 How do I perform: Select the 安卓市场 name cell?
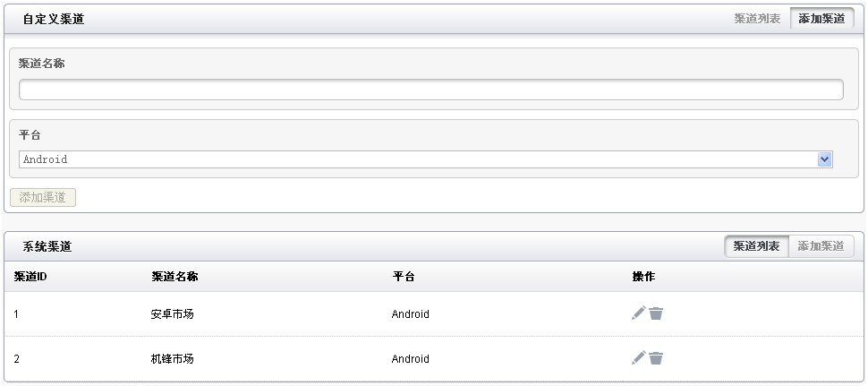(172, 314)
